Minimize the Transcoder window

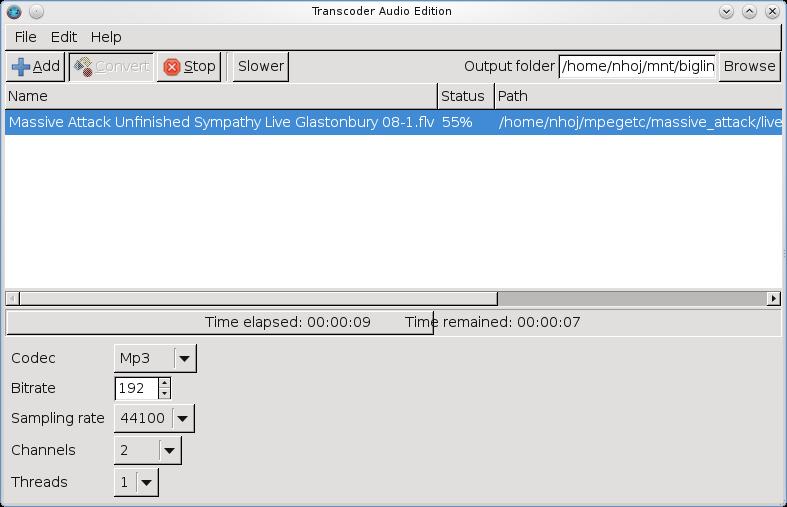[726, 11]
